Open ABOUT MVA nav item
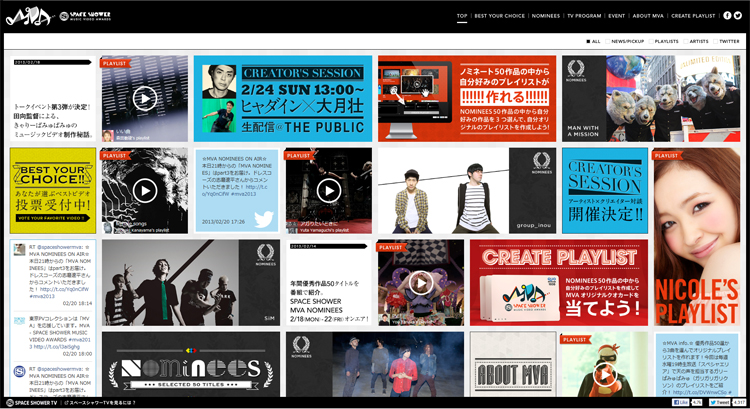 pyautogui.click(x=648, y=16)
